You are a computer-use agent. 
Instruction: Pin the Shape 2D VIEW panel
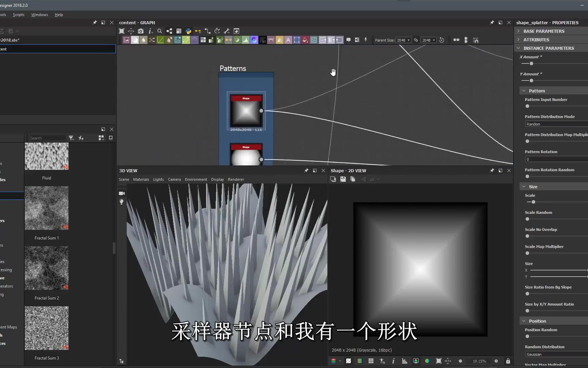point(492,171)
